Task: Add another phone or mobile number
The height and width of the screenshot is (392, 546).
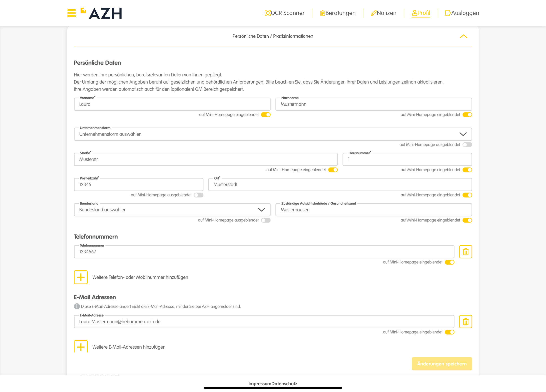Action: (x=81, y=277)
